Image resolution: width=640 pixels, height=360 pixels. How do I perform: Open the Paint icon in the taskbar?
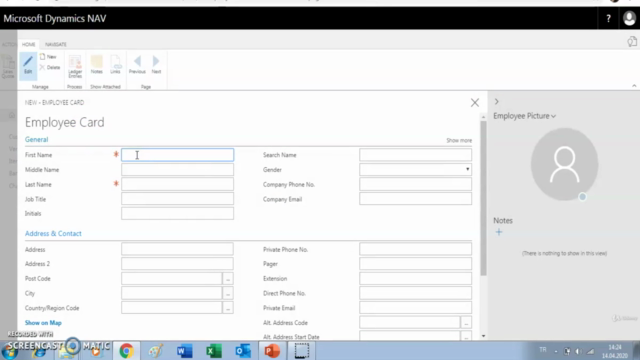(x=156, y=351)
